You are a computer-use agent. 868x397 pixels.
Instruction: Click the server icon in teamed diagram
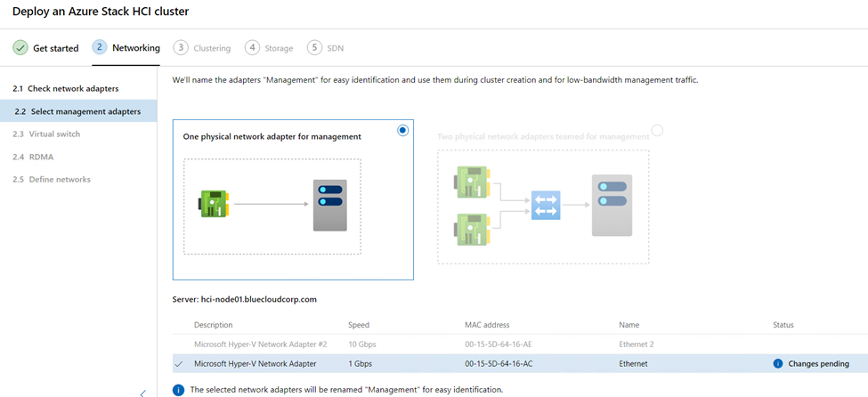tap(612, 205)
